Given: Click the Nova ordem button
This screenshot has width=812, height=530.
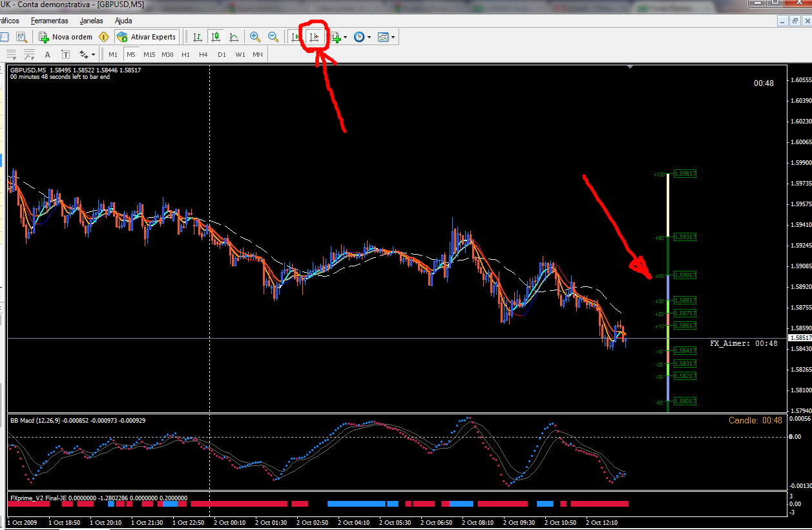Looking at the screenshot, I should click(66, 37).
